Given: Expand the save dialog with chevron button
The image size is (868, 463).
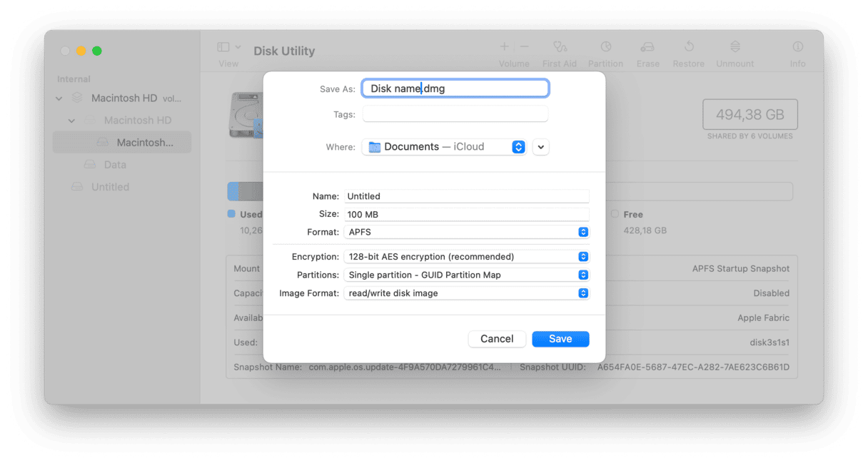Looking at the screenshot, I should point(540,147).
